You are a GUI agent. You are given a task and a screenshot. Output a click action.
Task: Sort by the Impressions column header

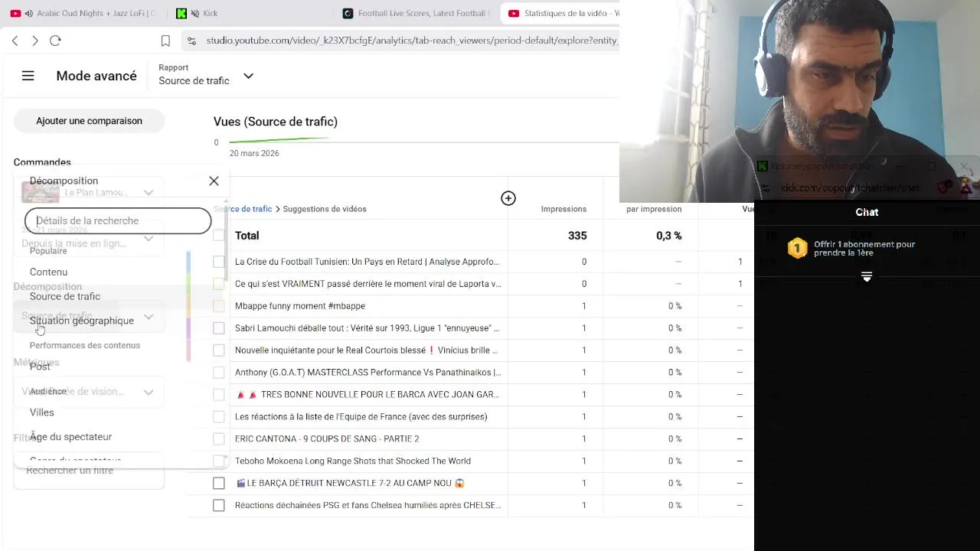[563, 209]
